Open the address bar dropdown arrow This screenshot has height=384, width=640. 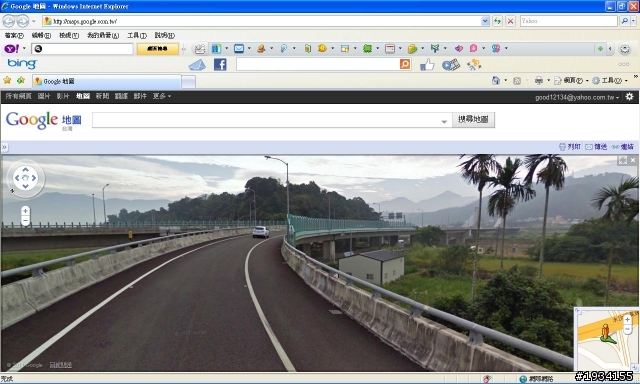(485, 21)
